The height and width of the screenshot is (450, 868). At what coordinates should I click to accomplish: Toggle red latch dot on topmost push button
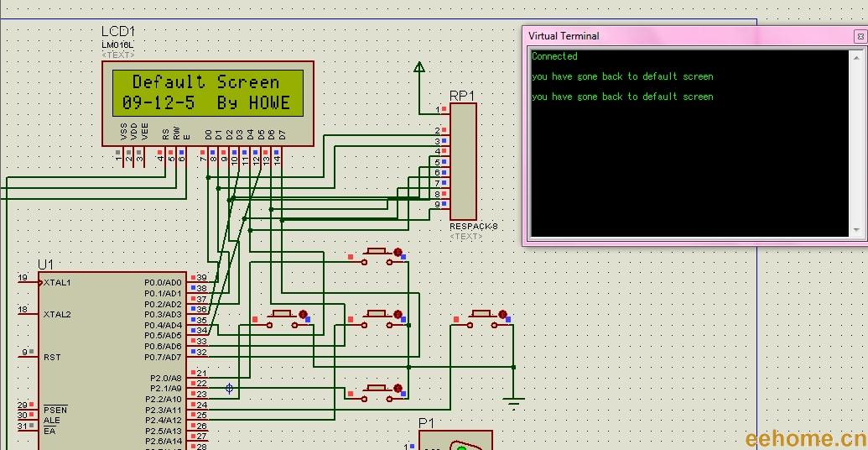(398, 252)
